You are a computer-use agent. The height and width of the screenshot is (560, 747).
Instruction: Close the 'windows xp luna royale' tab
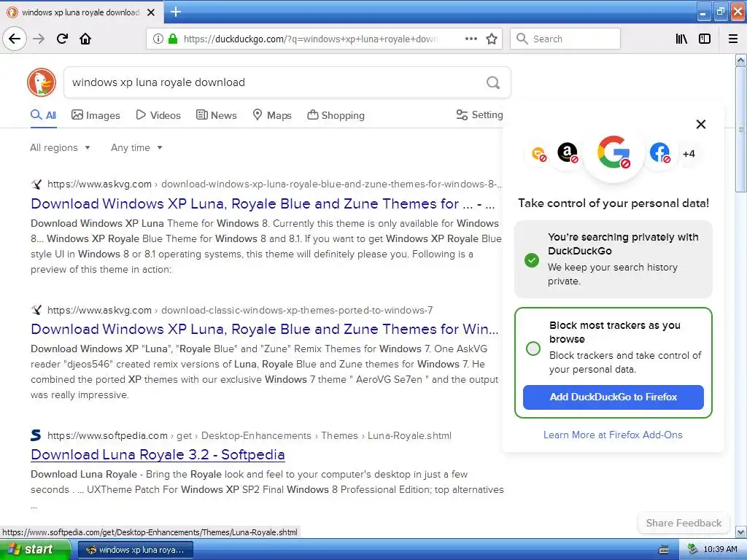pyautogui.click(x=151, y=12)
